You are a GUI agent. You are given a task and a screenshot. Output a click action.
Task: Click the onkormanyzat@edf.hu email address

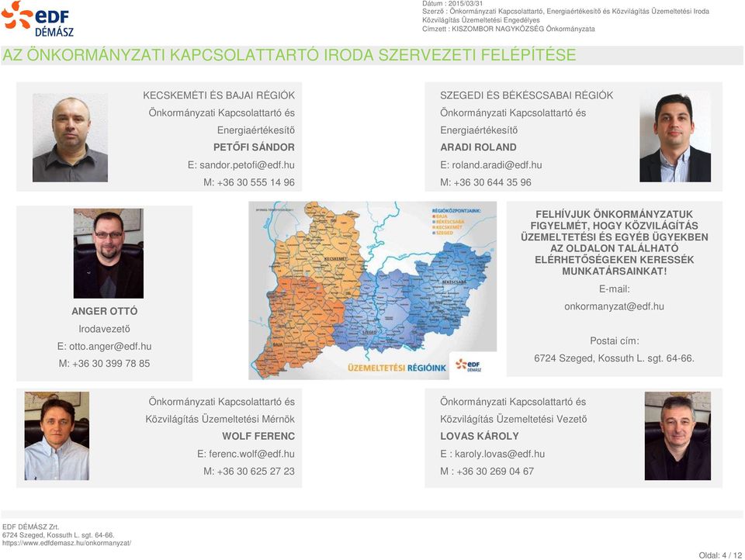[x=614, y=306]
